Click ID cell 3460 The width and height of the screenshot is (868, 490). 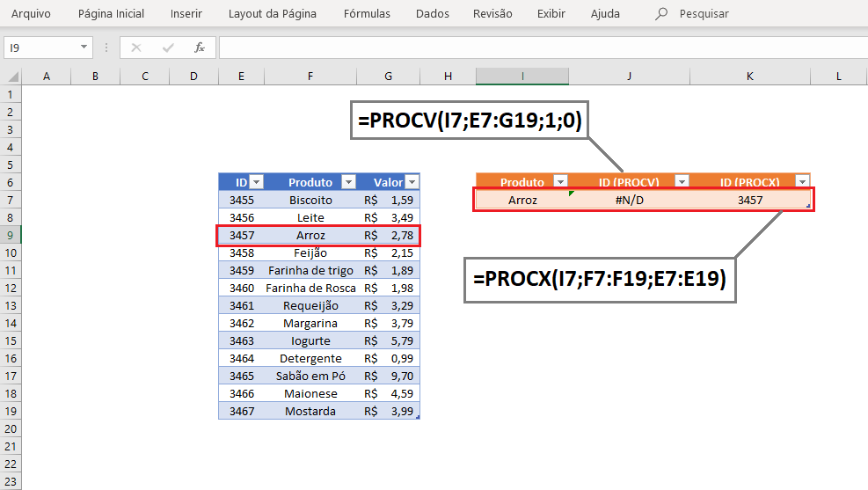click(242, 288)
